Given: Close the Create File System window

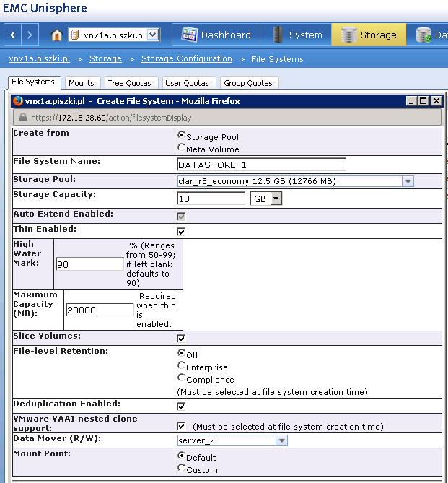Looking at the screenshot, I should click(x=436, y=101).
